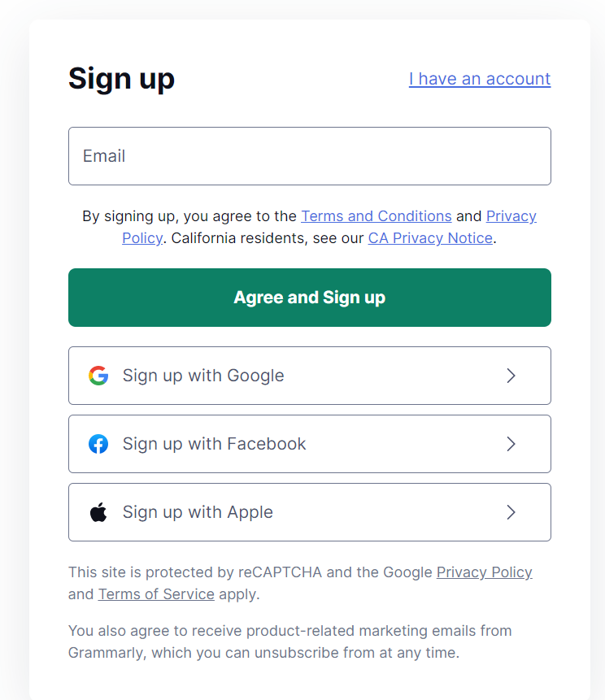
Task: Click the marketing emails disclaimer paragraph
Action: click(289, 641)
